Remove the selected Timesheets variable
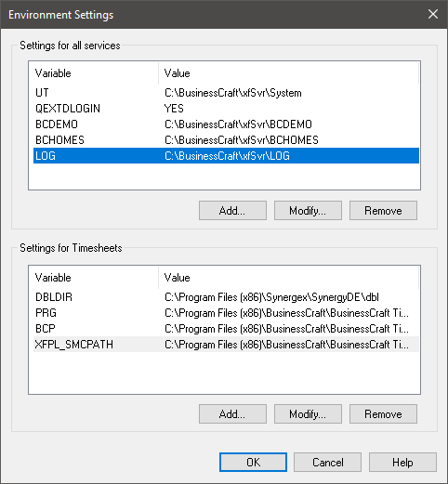The image size is (448, 484). [383, 413]
